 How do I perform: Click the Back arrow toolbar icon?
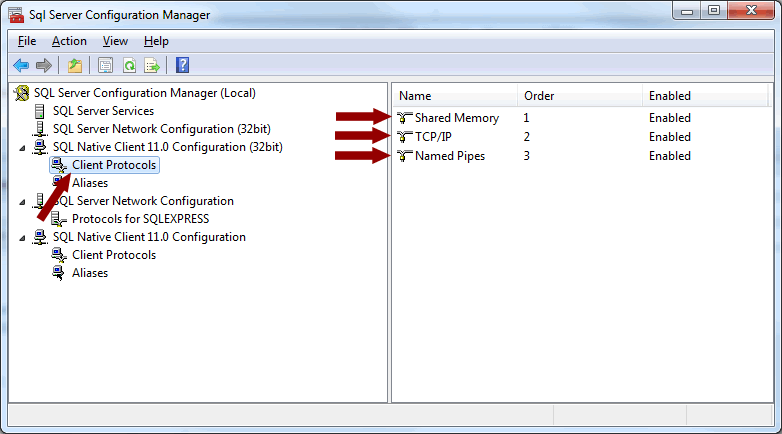coord(21,65)
